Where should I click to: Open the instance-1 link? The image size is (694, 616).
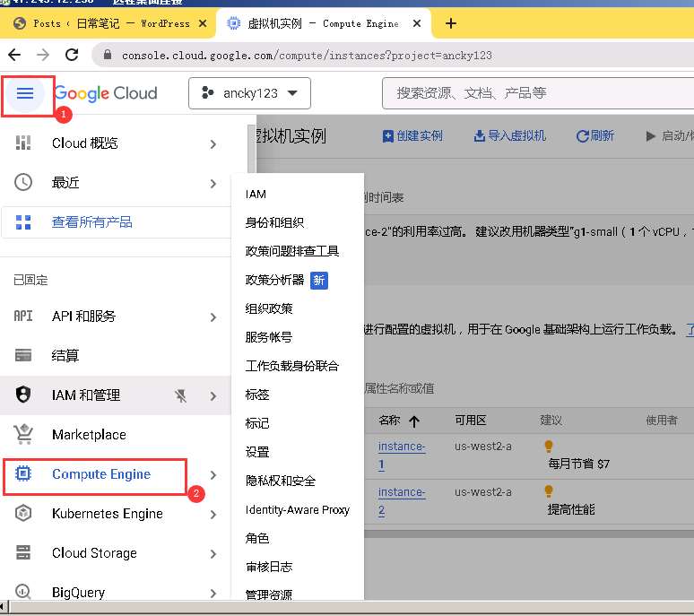coord(402,455)
